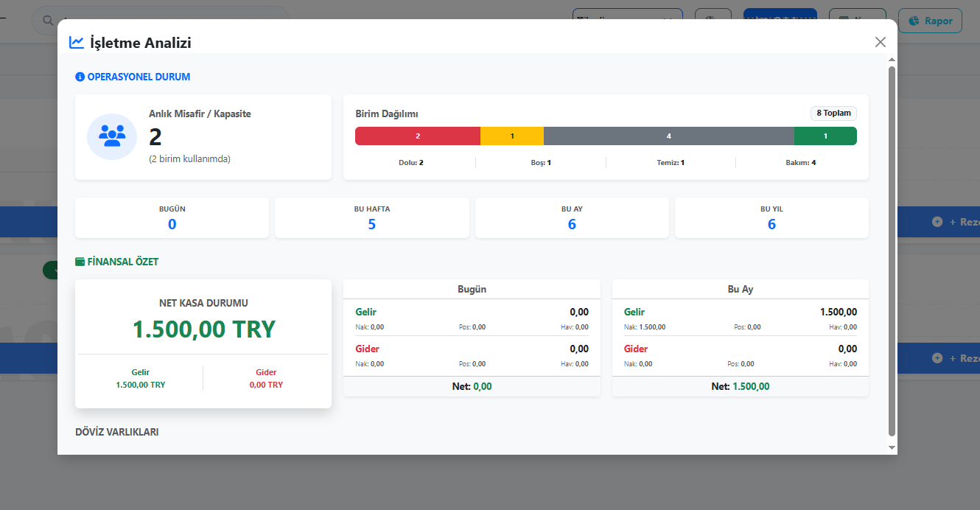Click the dialog's vertical scrollbar thumb
The height and width of the screenshot is (510, 980).
pyautogui.click(x=892, y=251)
